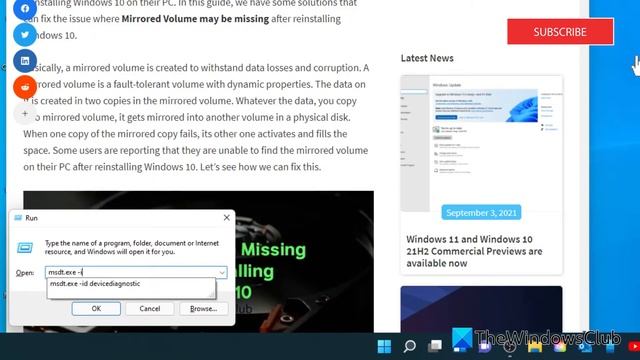Open Windows Start menu
640x360 pixels.
pyautogui.click(x=384, y=347)
